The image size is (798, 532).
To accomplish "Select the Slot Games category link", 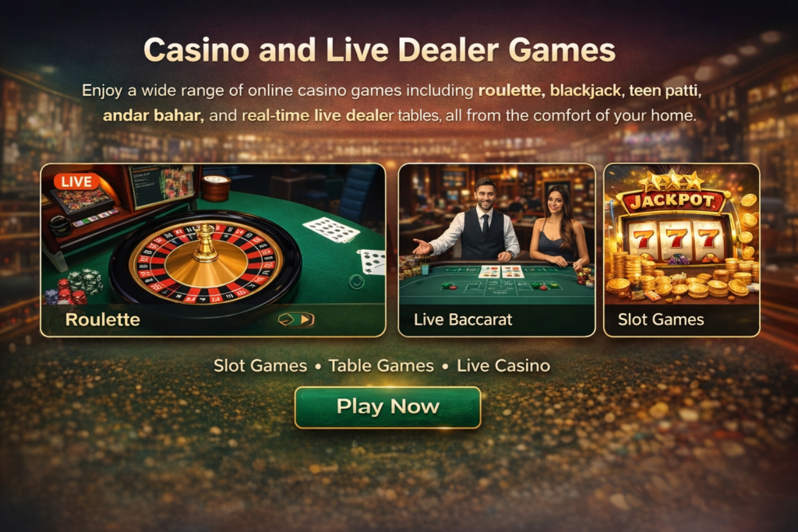I will (260, 365).
